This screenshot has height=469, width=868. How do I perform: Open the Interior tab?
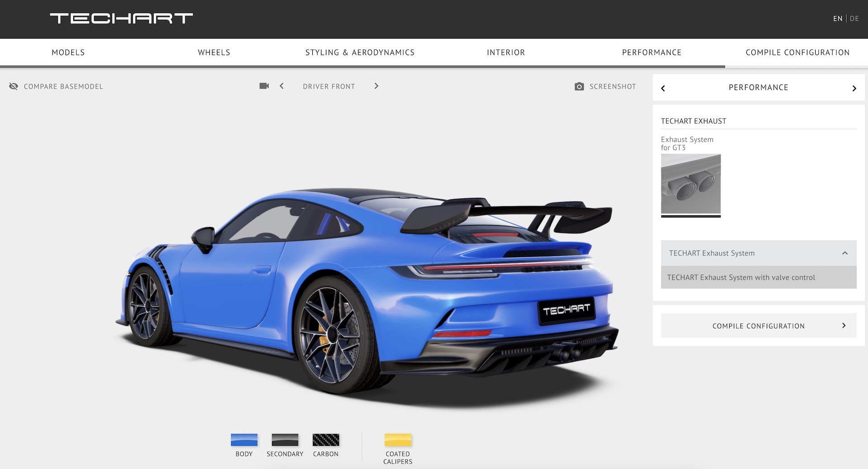506,52
